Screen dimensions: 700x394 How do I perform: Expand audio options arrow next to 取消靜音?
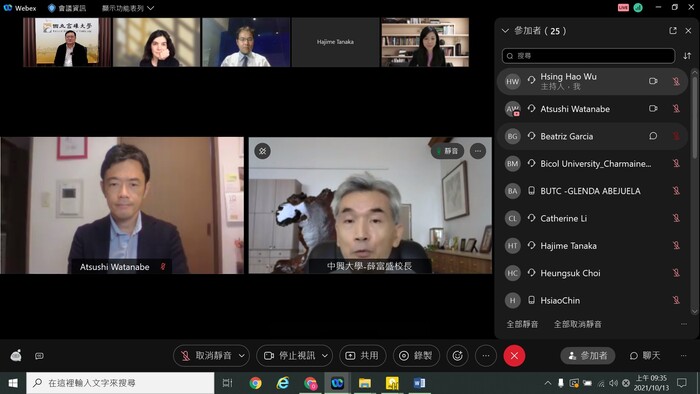point(242,356)
